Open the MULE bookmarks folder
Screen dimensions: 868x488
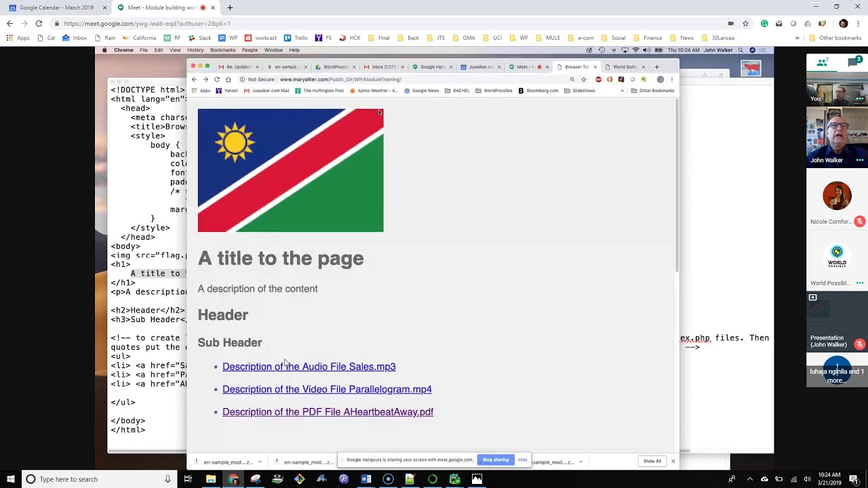(547, 38)
